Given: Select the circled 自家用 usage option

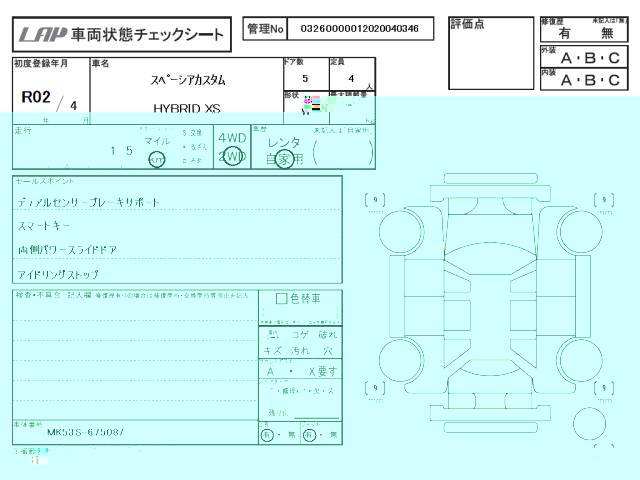Looking at the screenshot, I should (x=284, y=159).
